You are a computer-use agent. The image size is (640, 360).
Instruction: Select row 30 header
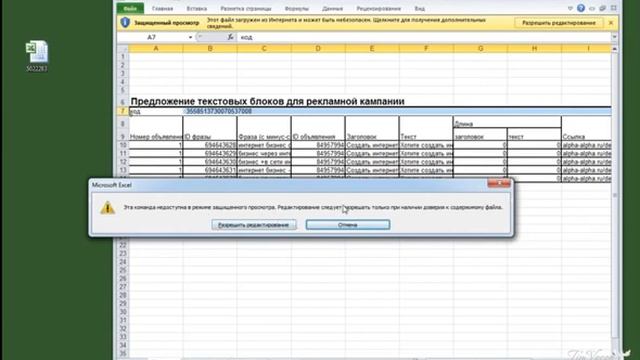(122, 312)
